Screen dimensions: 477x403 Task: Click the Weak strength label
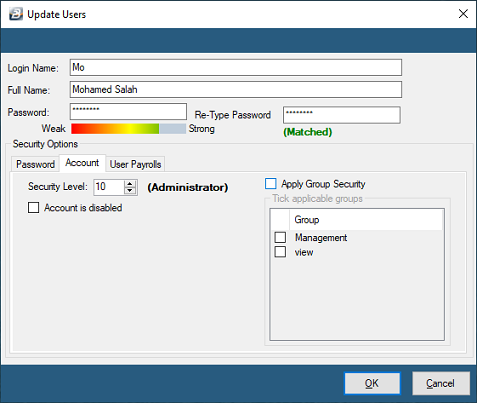pos(53,129)
